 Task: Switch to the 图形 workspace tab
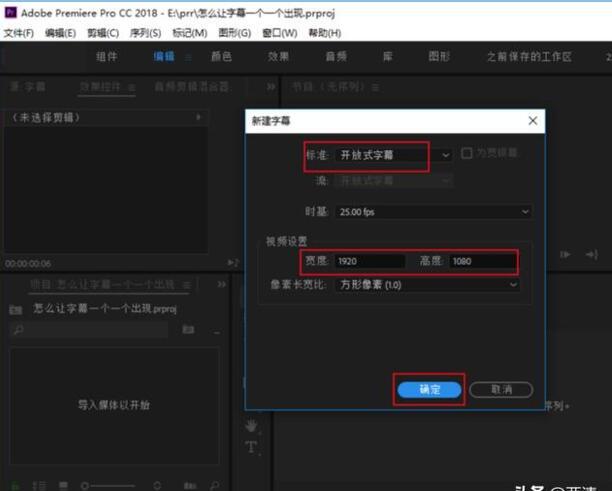click(x=439, y=57)
